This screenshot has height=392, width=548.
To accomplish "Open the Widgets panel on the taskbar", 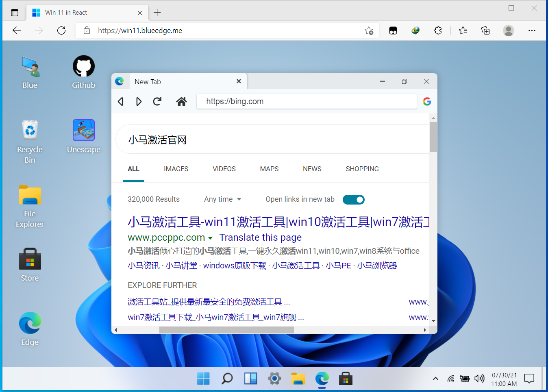I will pyautogui.click(x=250, y=379).
